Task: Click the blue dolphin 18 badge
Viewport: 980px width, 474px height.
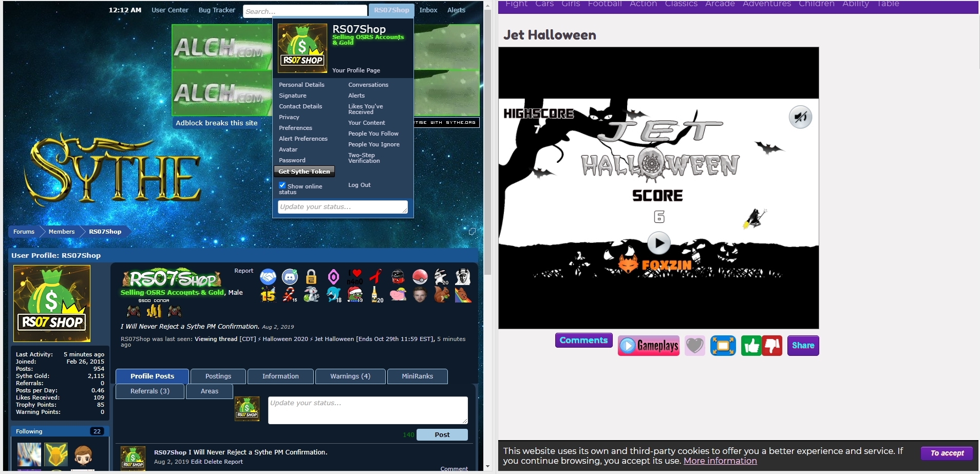Action: (333, 294)
